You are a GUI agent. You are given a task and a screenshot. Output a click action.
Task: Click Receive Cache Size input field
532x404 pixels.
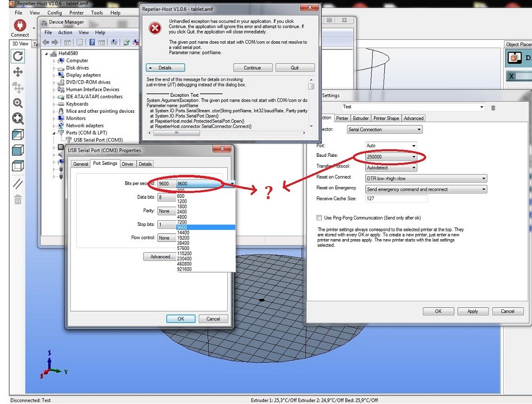(396, 199)
